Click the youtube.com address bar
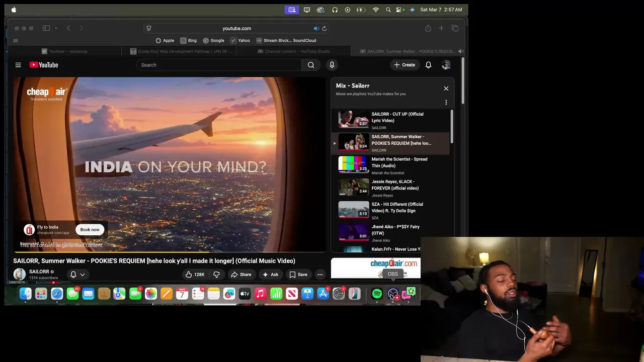644x362 pixels. pos(236,29)
